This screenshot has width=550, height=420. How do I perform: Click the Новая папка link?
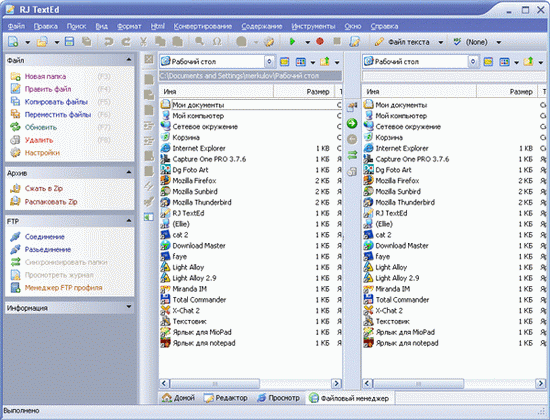coord(45,76)
